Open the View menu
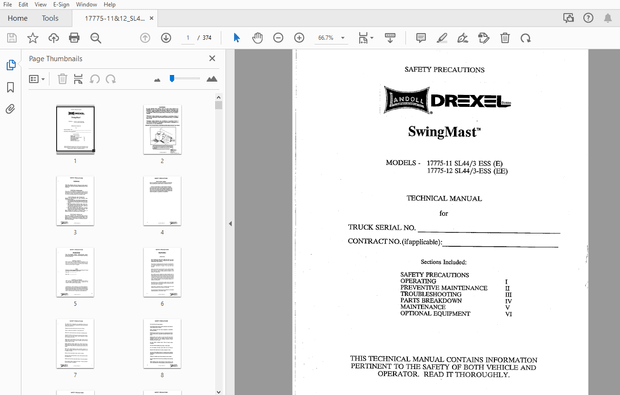620x395 pixels. (x=40, y=4)
